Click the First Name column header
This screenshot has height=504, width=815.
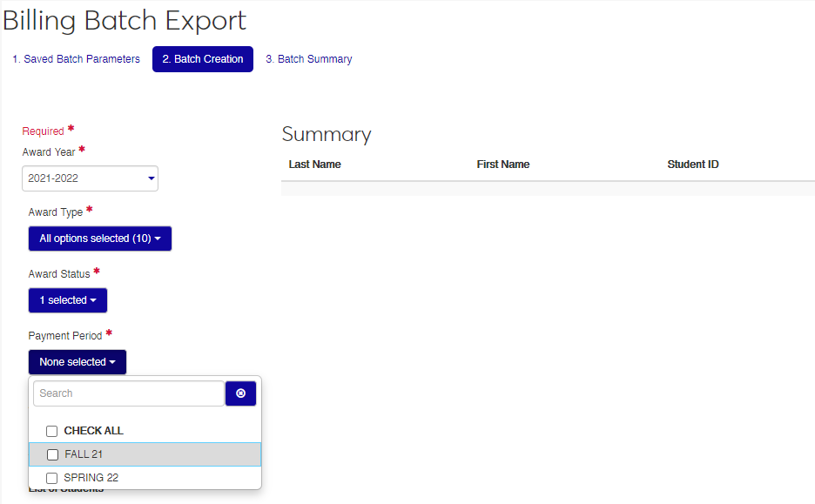(503, 165)
